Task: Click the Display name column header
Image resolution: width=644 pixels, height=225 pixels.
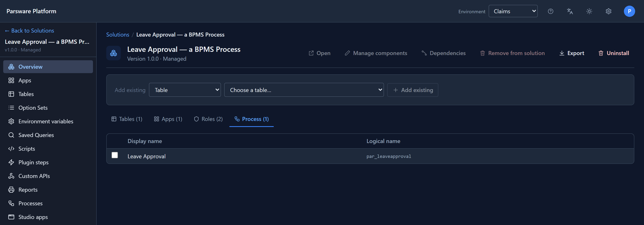Action: tap(145, 141)
